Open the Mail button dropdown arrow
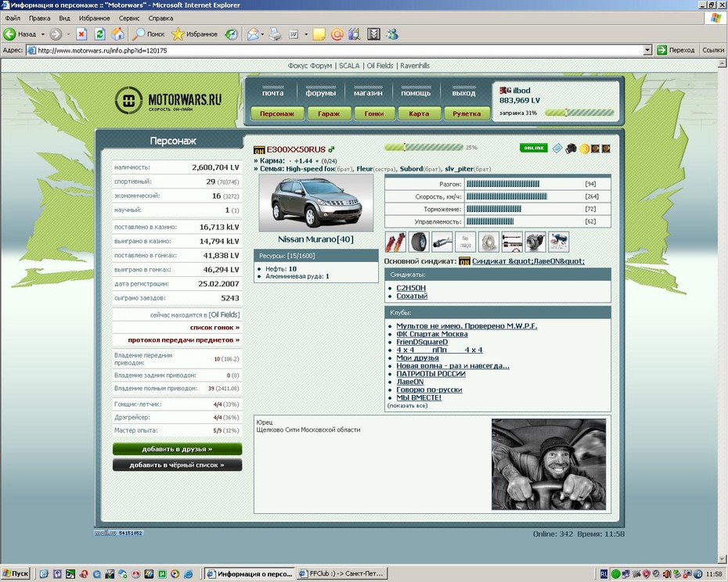Viewport: 728px width, 582px height. (x=262, y=34)
